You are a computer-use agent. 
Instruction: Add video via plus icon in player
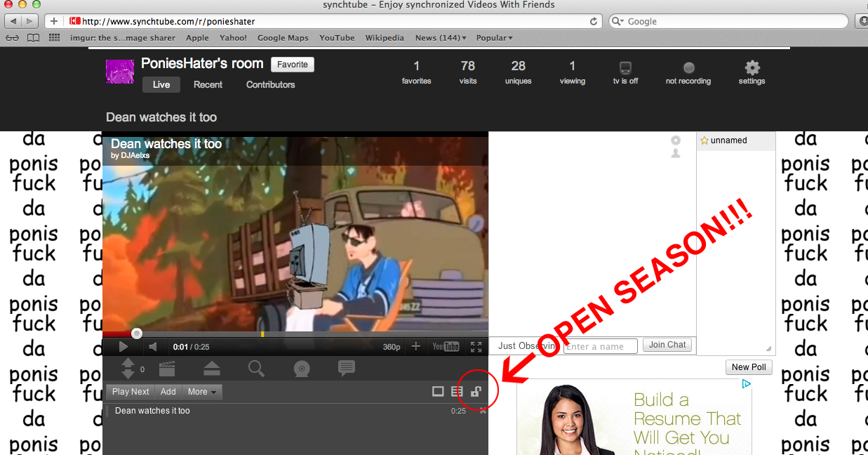pos(416,346)
